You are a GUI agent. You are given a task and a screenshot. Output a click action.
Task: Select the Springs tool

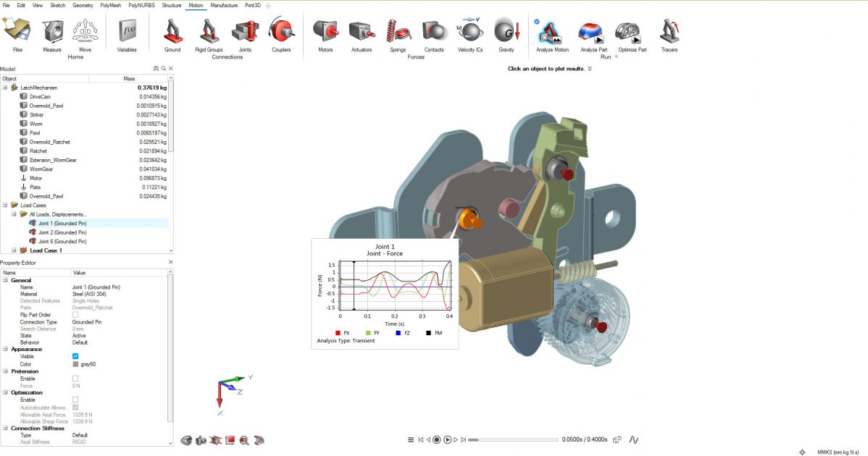pyautogui.click(x=397, y=33)
